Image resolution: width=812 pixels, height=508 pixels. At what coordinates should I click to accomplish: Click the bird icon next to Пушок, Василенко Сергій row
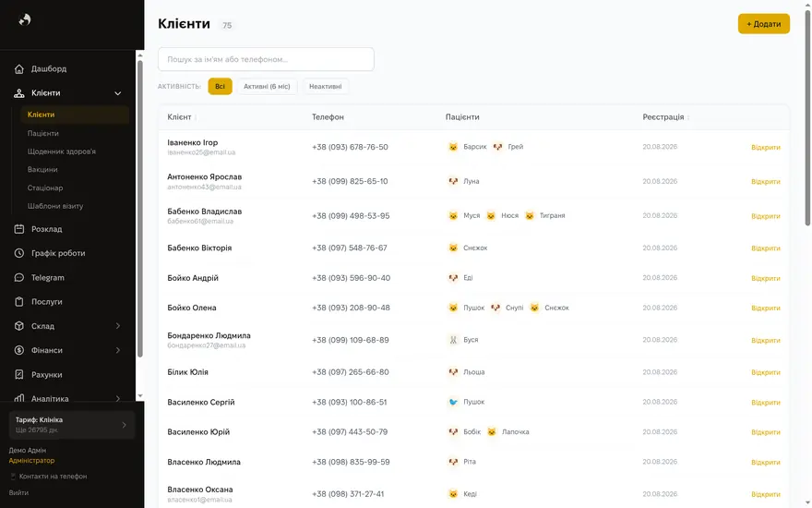tap(453, 403)
